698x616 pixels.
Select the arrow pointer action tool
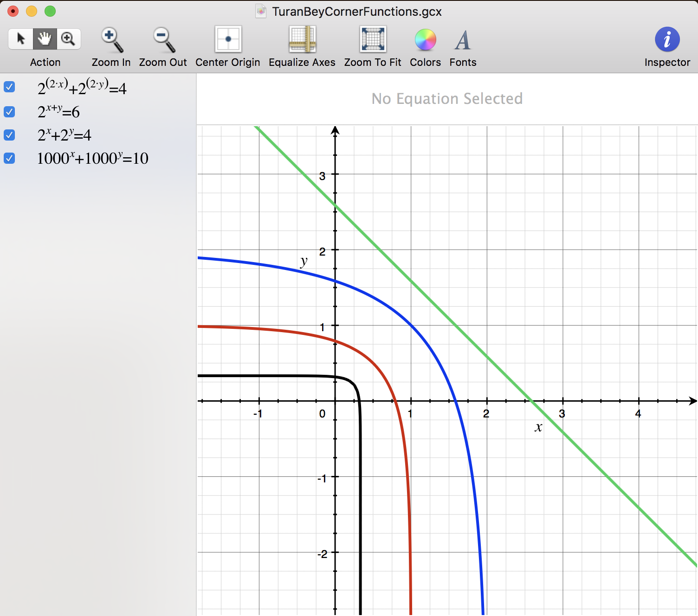coord(21,39)
